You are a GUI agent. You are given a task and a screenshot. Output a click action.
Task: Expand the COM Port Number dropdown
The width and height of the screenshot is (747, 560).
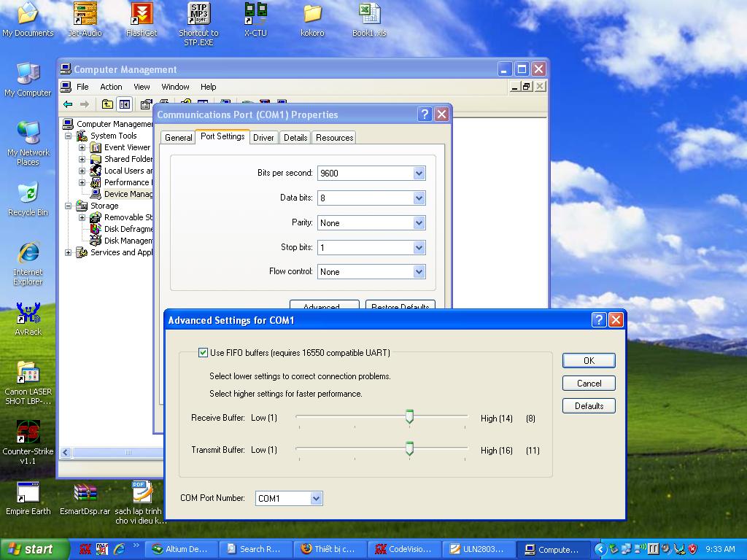[316, 499]
